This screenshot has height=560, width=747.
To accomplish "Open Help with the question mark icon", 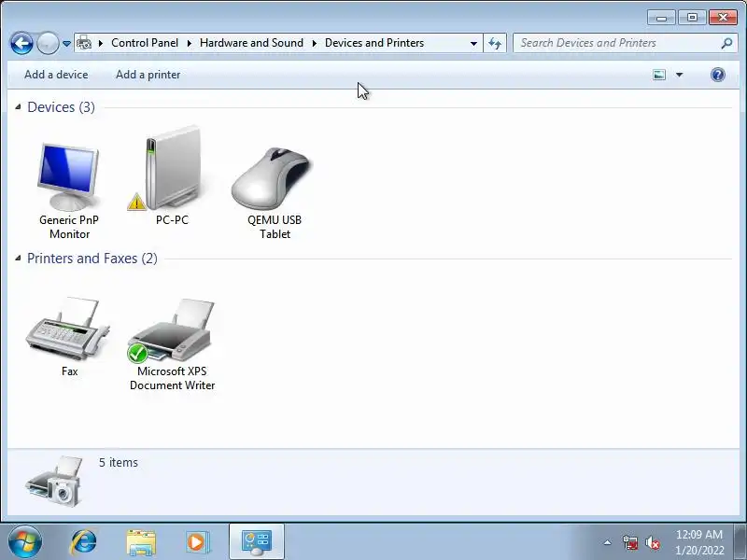I will [x=717, y=75].
